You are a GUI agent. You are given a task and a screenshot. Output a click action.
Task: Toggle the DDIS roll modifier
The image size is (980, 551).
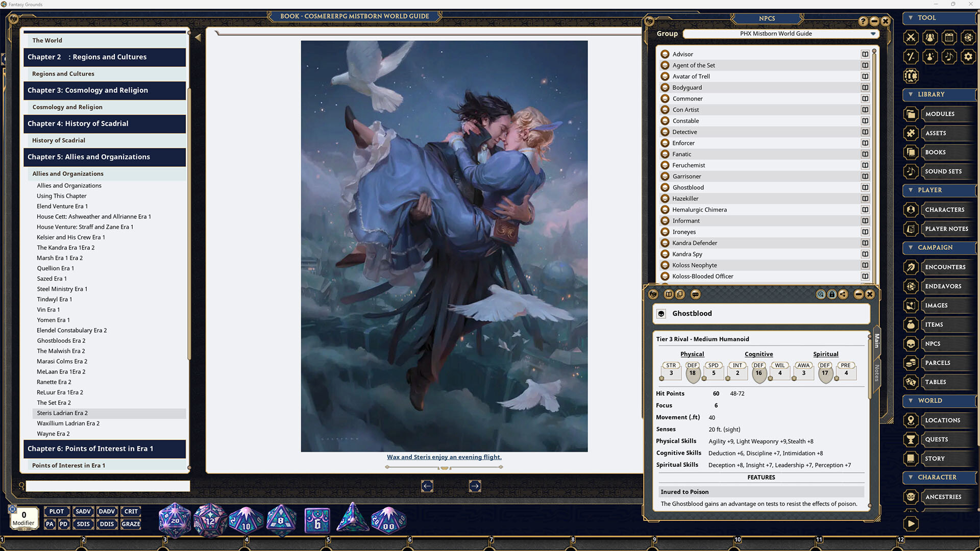(107, 524)
